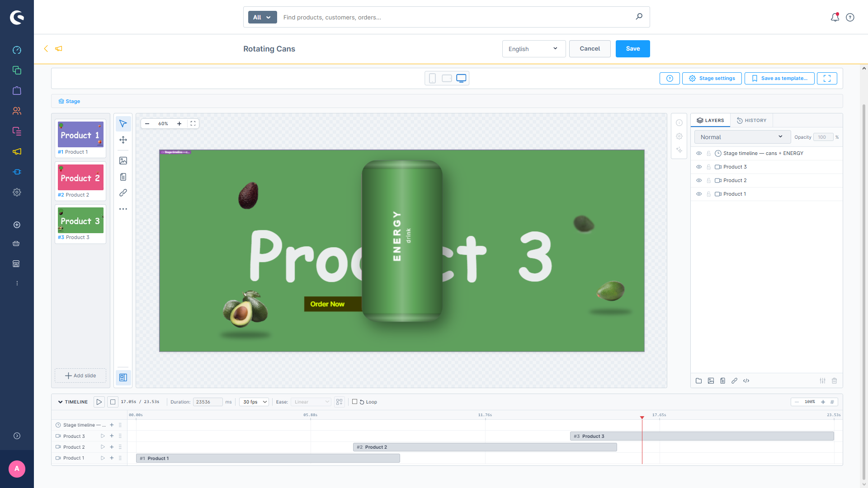Lock the Product 1 layer

708,194
